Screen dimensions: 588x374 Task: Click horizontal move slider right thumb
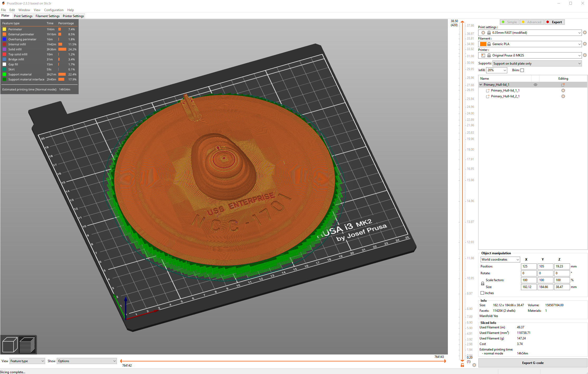(x=445, y=361)
